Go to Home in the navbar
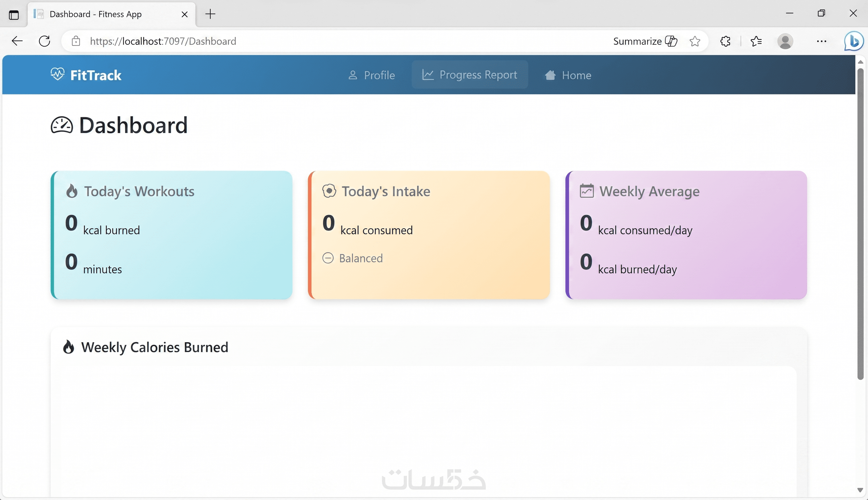 568,75
